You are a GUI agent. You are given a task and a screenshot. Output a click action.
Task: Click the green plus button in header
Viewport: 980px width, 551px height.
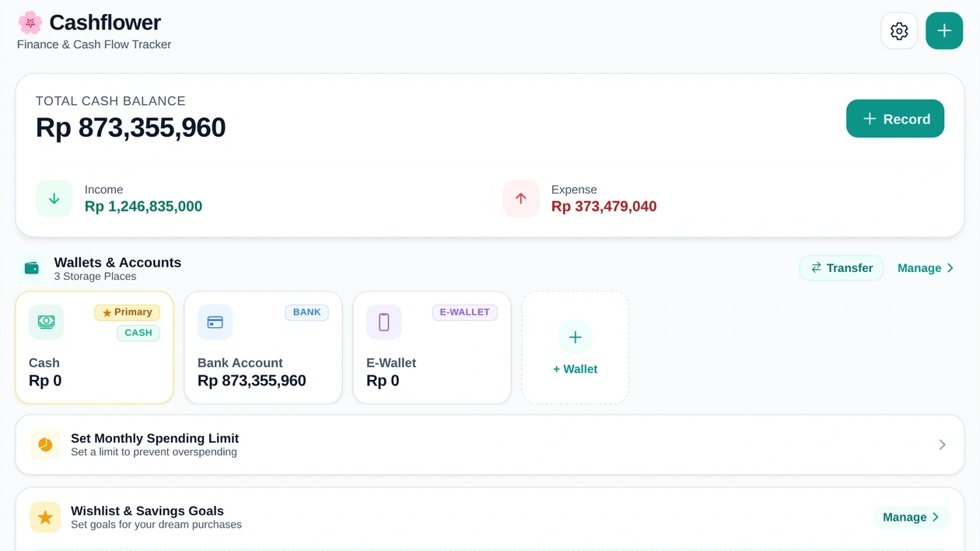[944, 31]
